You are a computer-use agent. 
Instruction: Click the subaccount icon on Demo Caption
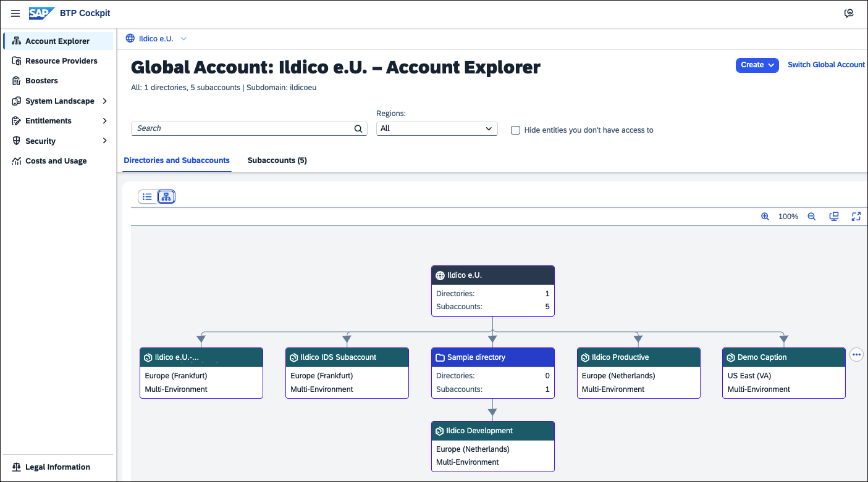(731, 357)
